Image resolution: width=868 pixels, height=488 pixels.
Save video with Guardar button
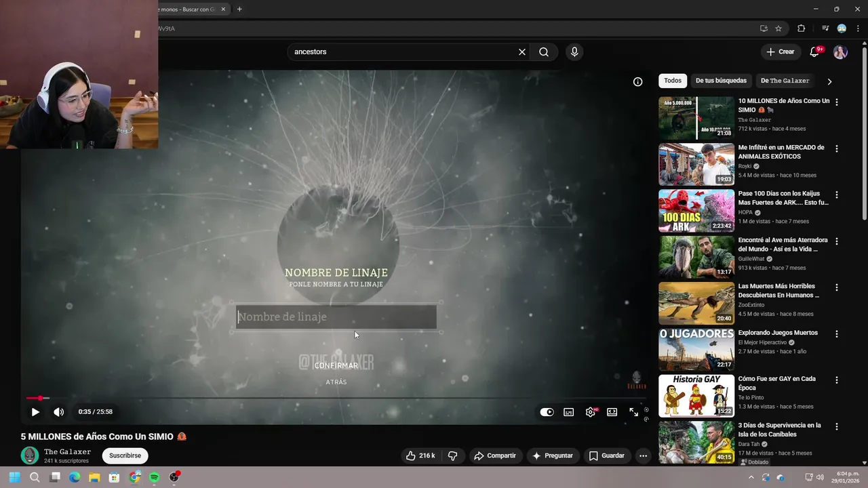pyautogui.click(x=606, y=455)
